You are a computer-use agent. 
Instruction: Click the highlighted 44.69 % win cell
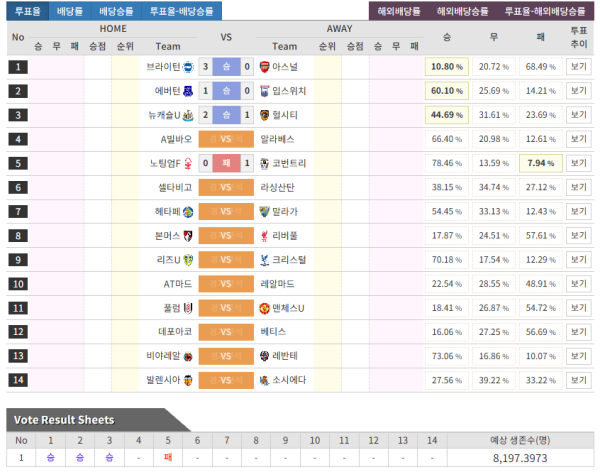(x=447, y=115)
